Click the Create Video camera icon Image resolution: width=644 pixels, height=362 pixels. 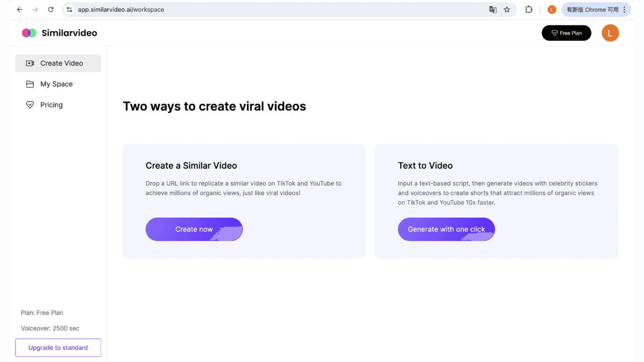click(30, 63)
